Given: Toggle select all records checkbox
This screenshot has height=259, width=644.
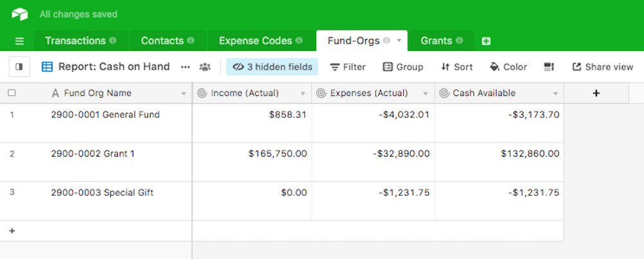Looking at the screenshot, I should tap(12, 93).
